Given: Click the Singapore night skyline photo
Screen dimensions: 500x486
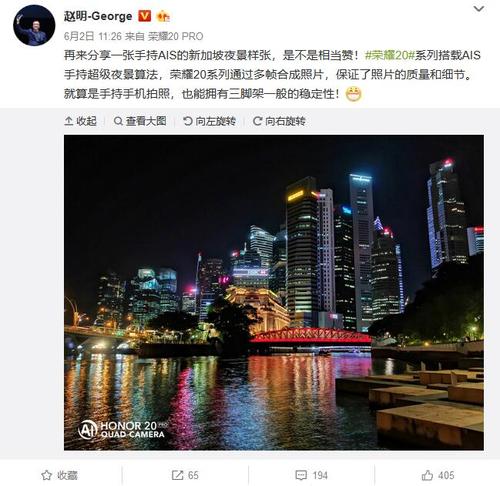Looking at the screenshot, I should (x=274, y=292).
